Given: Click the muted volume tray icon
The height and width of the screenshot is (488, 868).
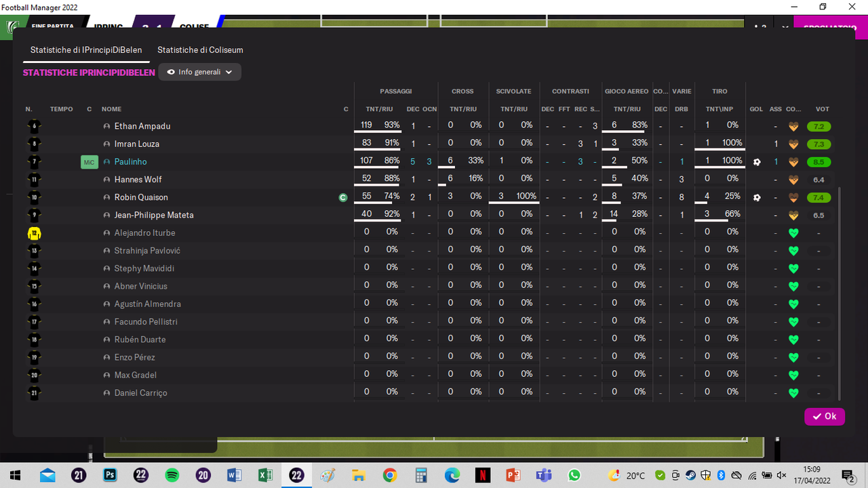Looking at the screenshot, I should click(781, 476).
